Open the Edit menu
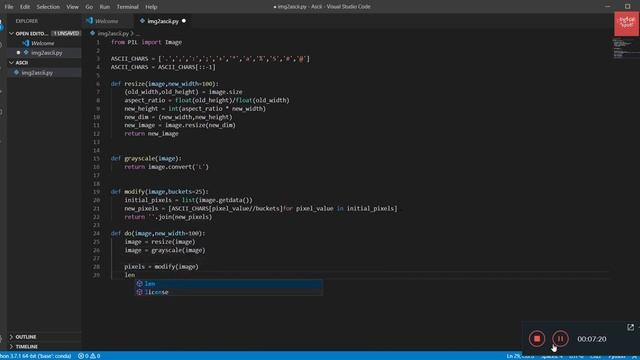This screenshot has height=360, width=640. pyautogui.click(x=25, y=7)
